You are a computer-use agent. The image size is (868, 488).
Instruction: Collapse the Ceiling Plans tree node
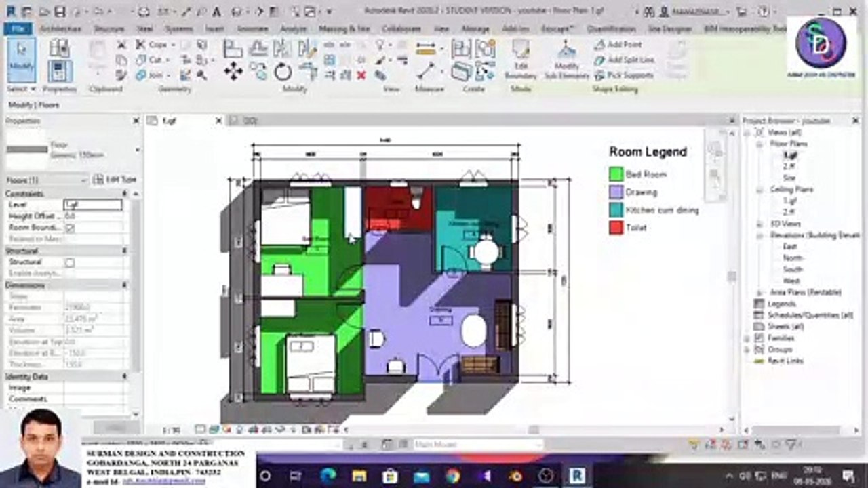coord(760,190)
